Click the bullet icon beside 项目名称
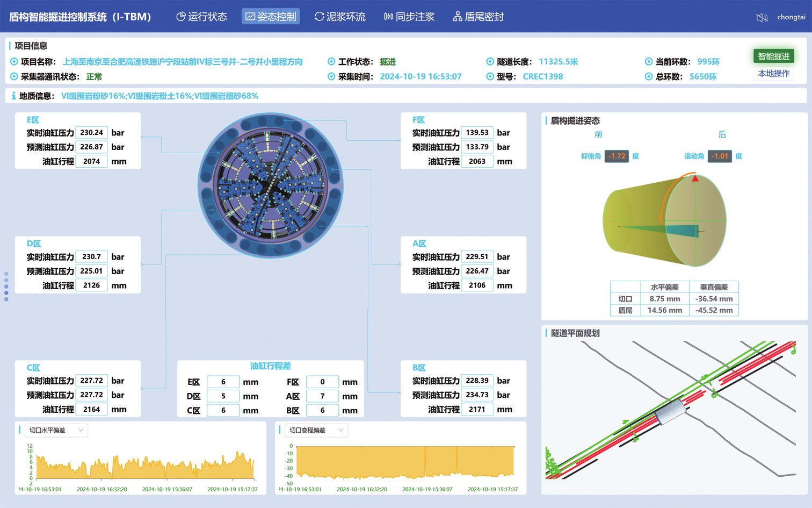The image size is (812, 508). coord(14,62)
